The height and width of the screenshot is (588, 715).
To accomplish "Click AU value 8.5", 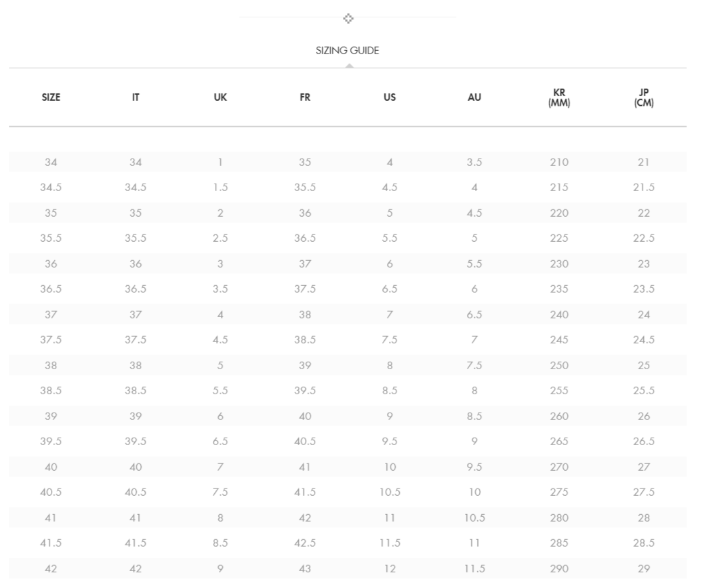I will 474,416.
